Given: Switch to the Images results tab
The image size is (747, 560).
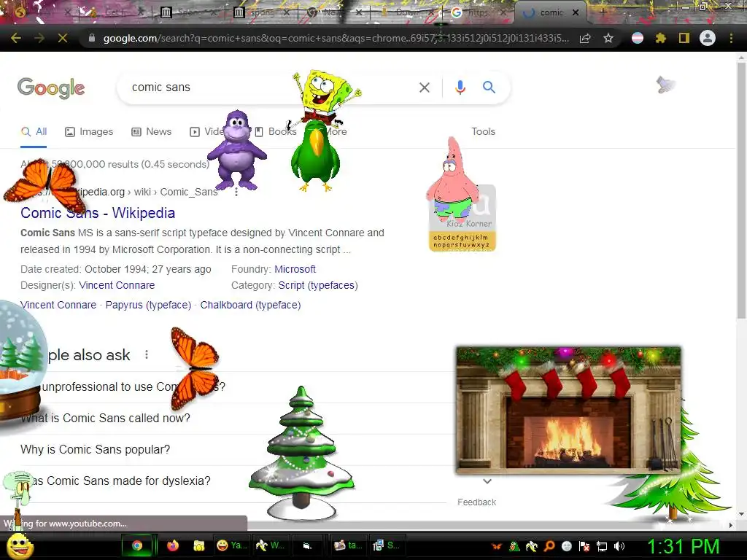Looking at the screenshot, I should point(89,132).
